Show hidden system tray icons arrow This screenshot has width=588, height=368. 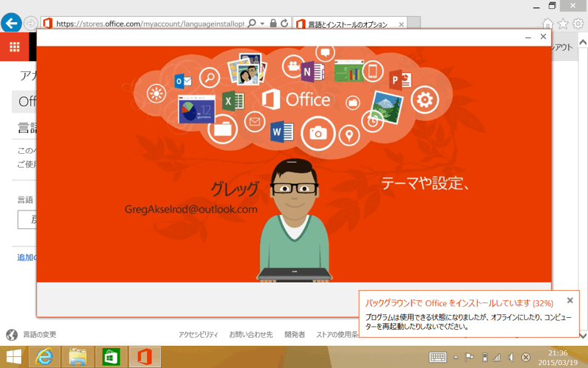pyautogui.click(x=456, y=357)
